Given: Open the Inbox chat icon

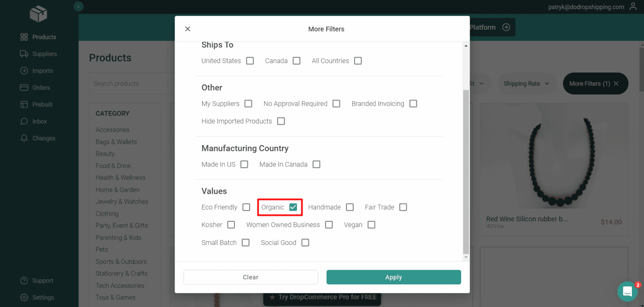Looking at the screenshot, I should (x=24, y=121).
